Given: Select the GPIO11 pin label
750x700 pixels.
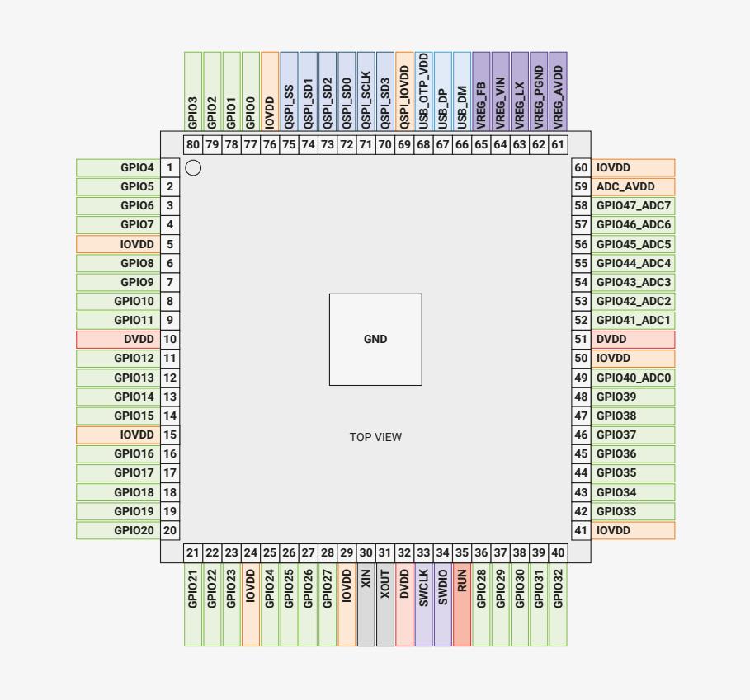Looking at the screenshot, I should (x=118, y=320).
